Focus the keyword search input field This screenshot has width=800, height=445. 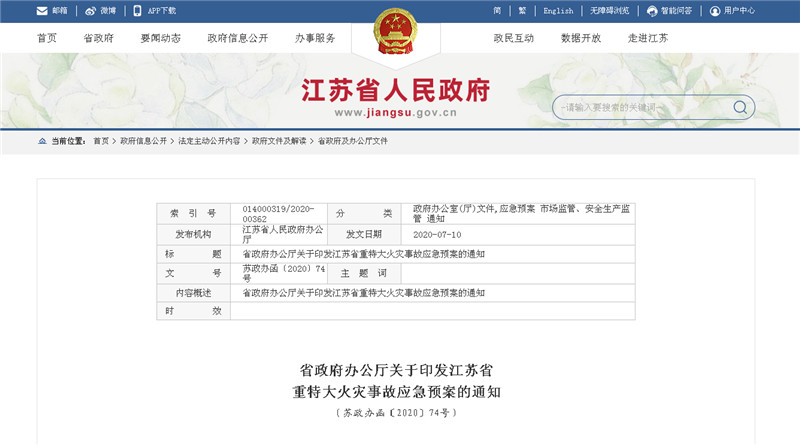click(640, 106)
